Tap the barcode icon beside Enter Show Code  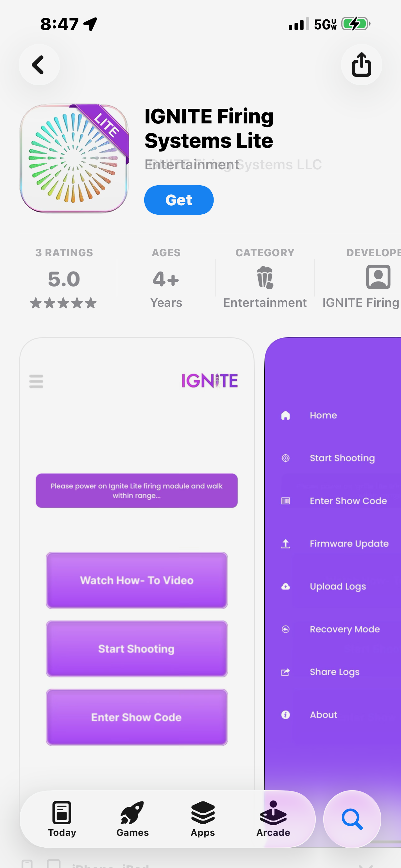coord(285,501)
